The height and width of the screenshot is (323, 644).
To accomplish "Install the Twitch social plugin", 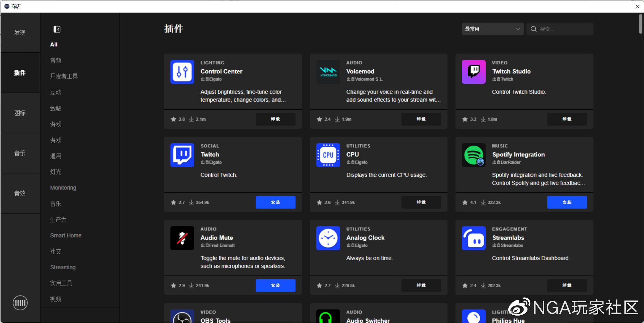I will point(276,202).
